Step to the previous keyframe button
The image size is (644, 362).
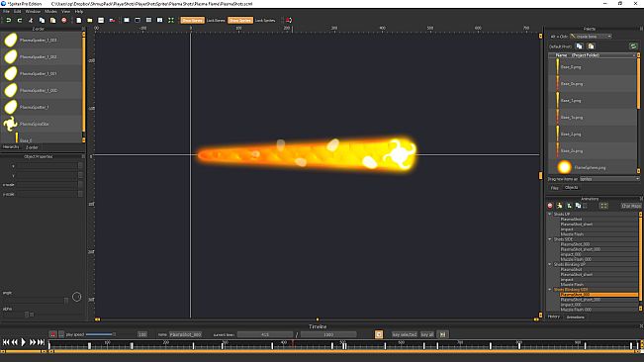coord(15,342)
